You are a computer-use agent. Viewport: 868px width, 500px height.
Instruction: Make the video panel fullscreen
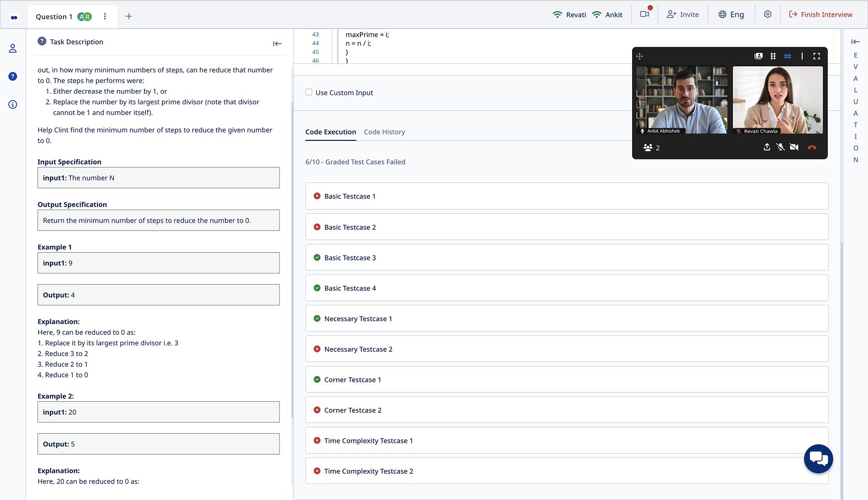pyautogui.click(x=817, y=56)
